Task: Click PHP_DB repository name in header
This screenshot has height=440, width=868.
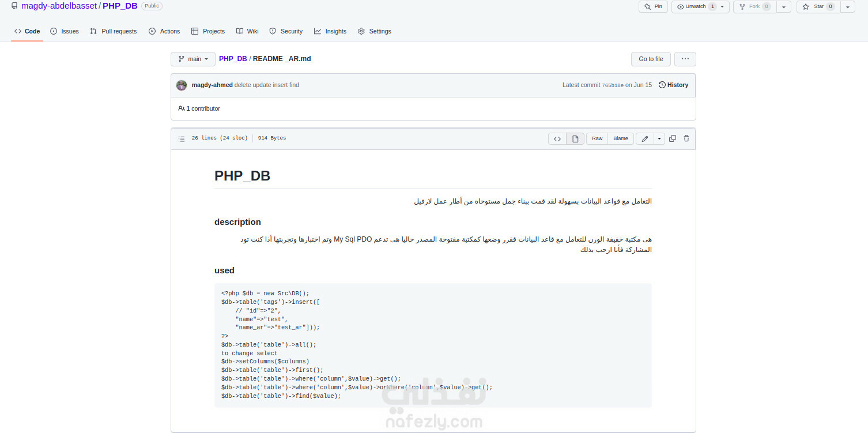Action: [x=120, y=6]
